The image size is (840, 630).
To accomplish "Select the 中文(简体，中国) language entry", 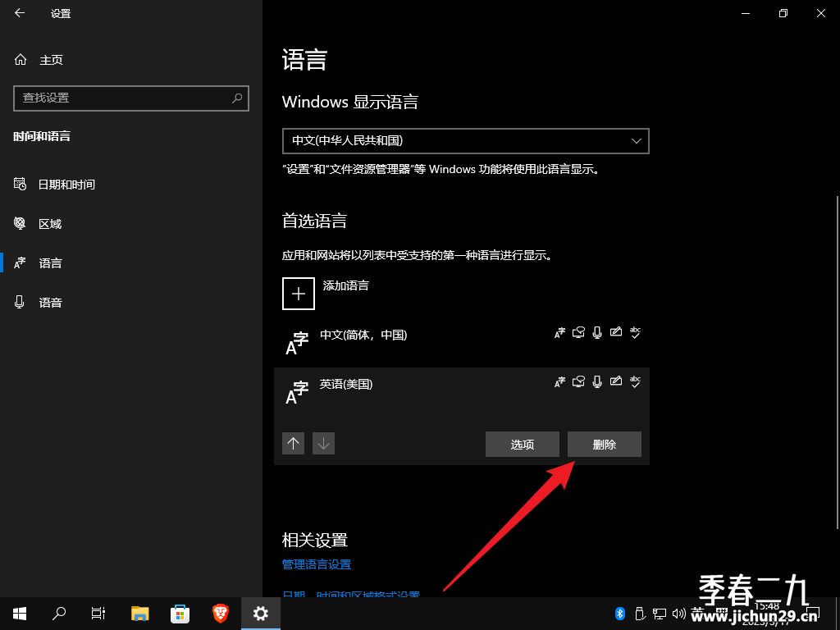I will pyautogui.click(x=462, y=343).
